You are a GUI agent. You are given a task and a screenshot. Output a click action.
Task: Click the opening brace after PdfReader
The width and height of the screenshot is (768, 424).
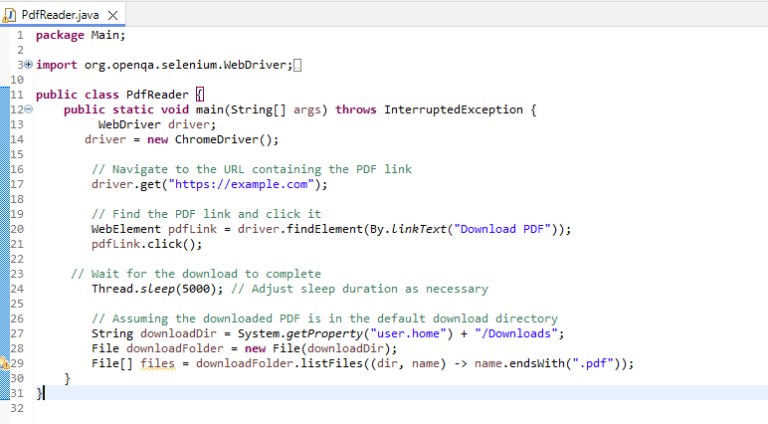199,94
